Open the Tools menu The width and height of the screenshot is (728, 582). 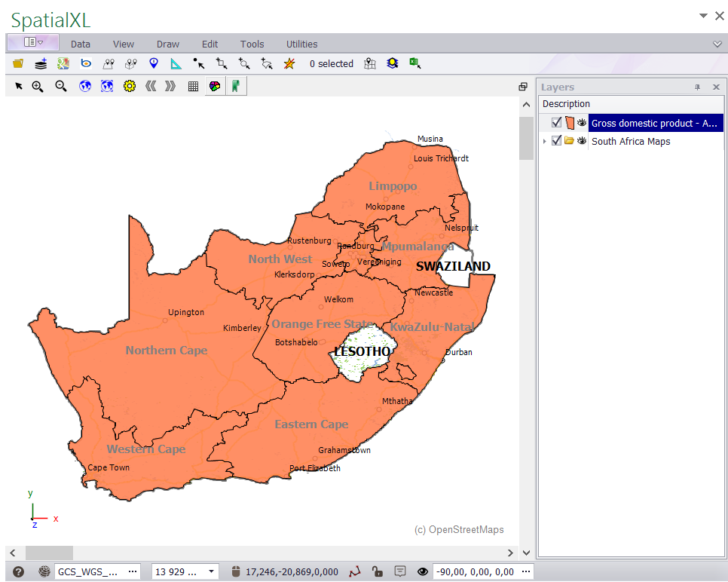tap(252, 44)
